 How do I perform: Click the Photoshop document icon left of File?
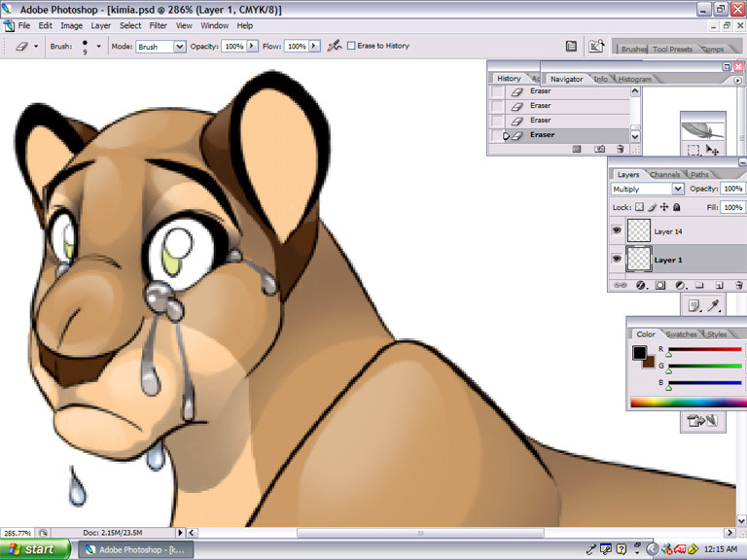[9, 25]
